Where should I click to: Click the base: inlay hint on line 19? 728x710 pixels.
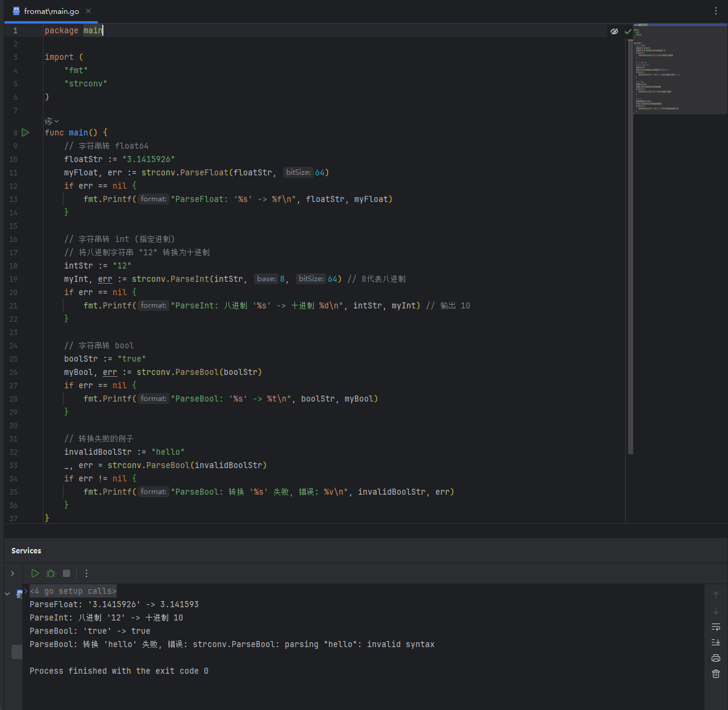click(266, 279)
